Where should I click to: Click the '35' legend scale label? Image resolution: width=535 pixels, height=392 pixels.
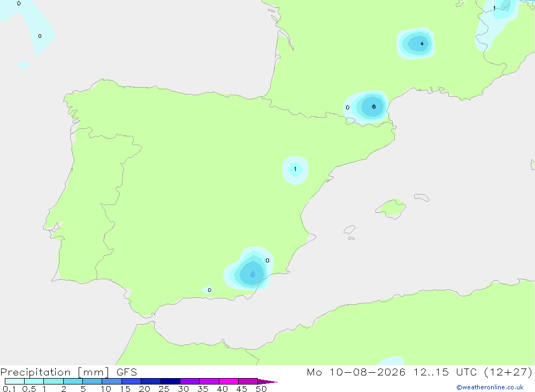point(203,389)
